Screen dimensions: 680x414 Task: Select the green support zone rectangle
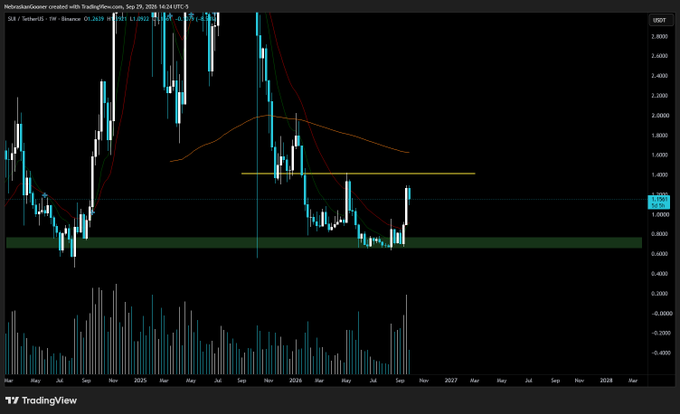pyautogui.click(x=324, y=243)
